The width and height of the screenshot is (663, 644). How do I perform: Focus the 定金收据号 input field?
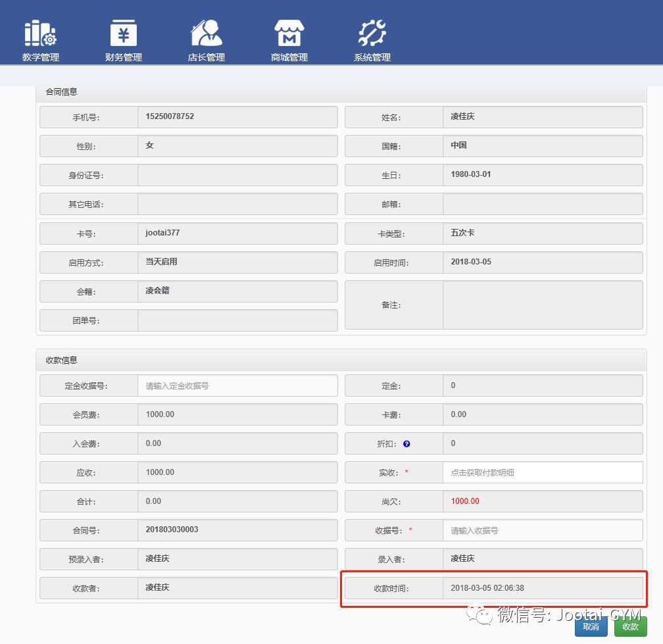coord(237,385)
